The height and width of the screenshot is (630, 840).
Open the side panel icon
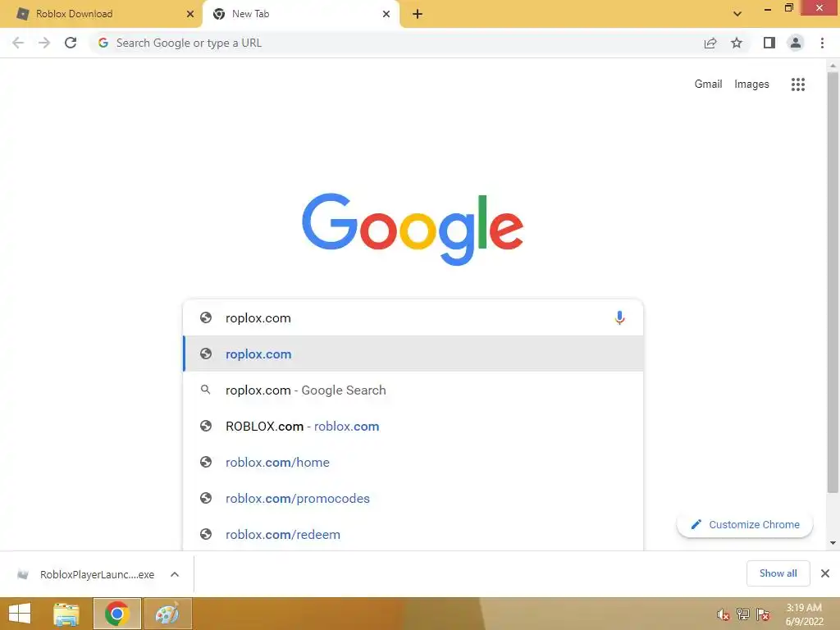point(769,43)
